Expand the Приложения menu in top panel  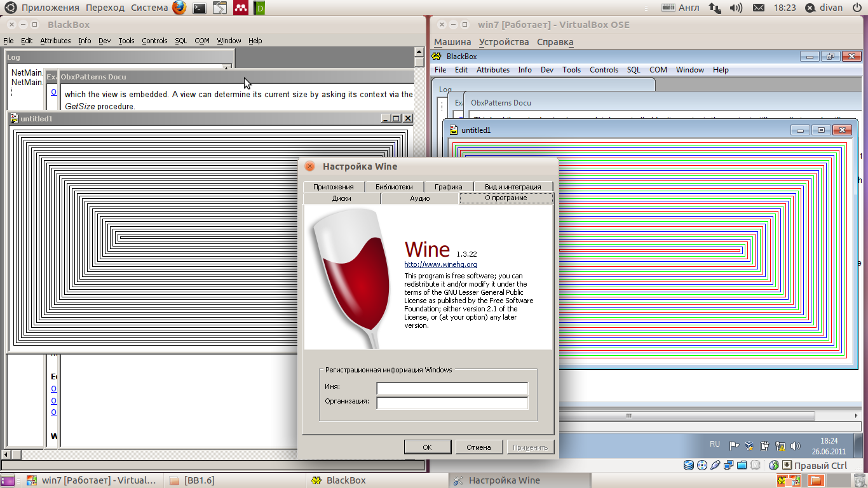50,8
